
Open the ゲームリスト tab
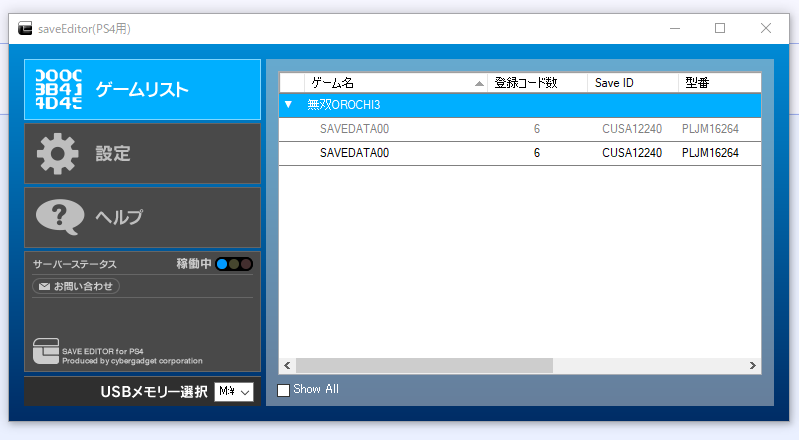click(x=142, y=90)
